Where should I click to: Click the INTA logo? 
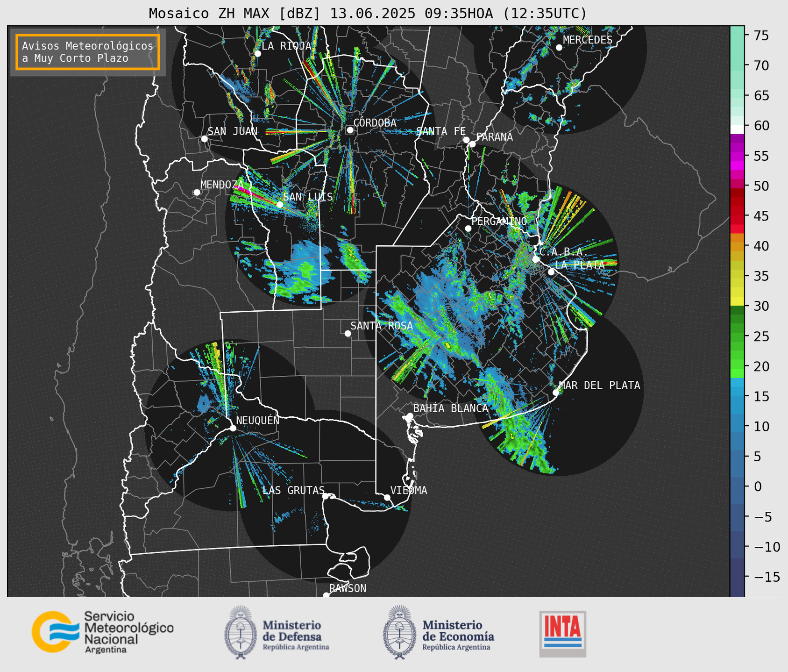coord(562,634)
